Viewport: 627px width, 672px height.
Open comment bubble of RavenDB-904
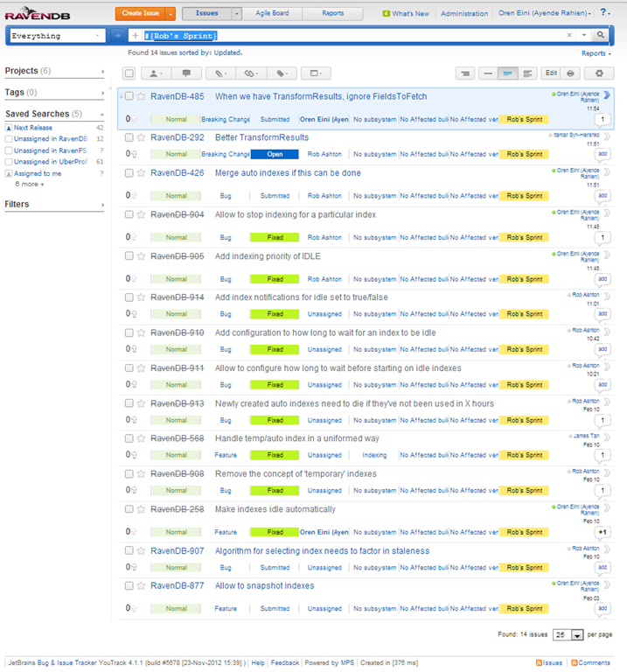[603, 238]
